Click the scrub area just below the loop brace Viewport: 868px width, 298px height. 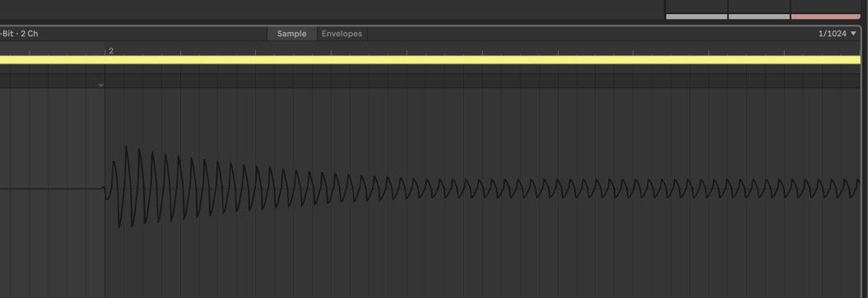pyautogui.click(x=430, y=69)
